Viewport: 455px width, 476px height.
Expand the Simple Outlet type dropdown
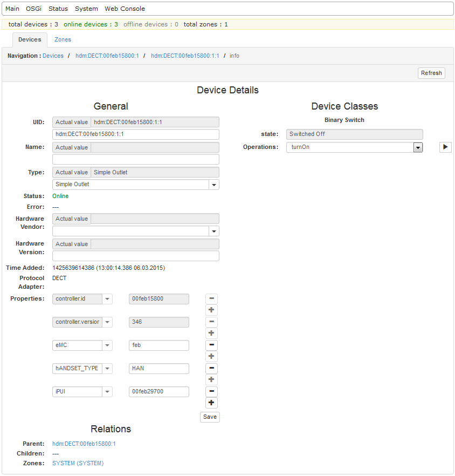click(x=214, y=185)
